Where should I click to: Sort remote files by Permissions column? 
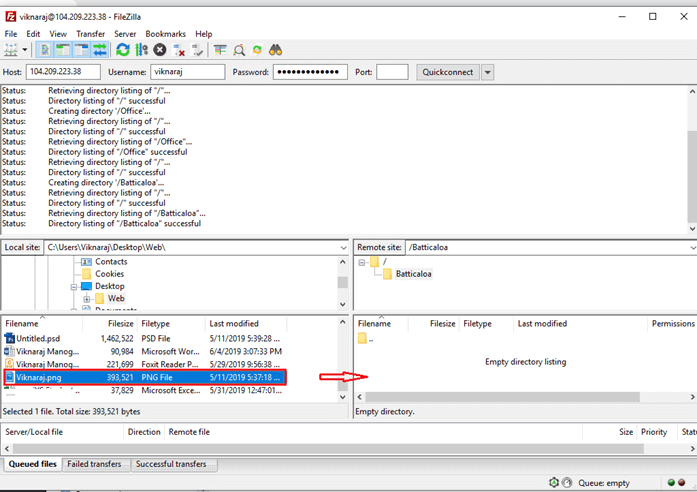[x=672, y=324]
